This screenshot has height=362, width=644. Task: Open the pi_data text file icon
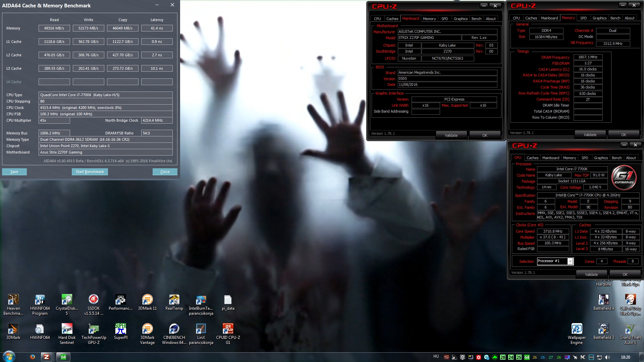[x=228, y=302]
